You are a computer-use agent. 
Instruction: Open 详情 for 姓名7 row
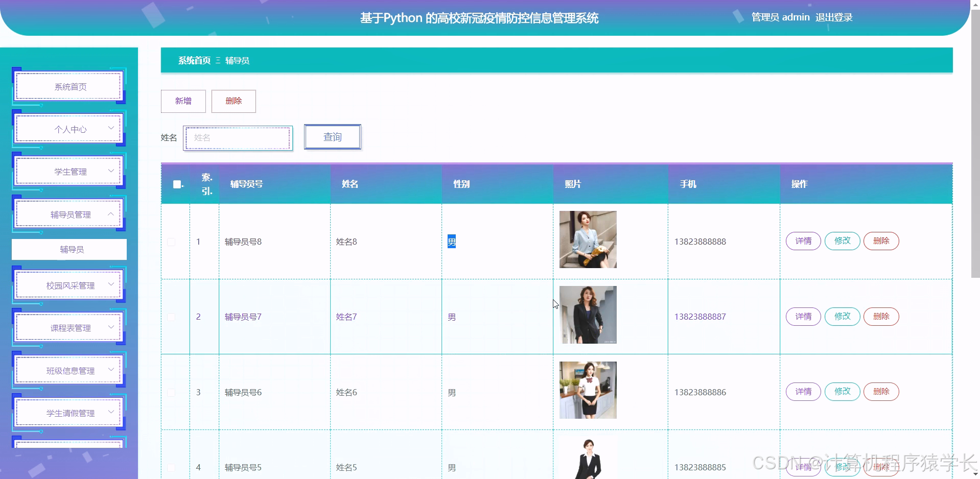803,317
